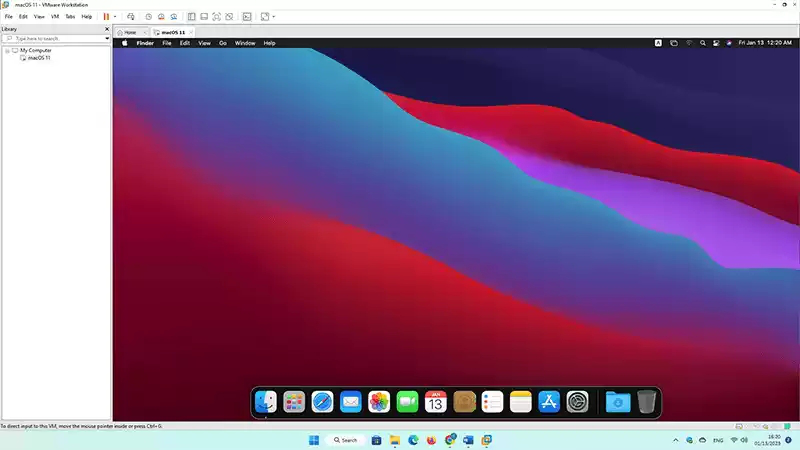Launch the App Store from the dock
Image resolution: width=800 pixels, height=450 pixels.
click(x=549, y=402)
